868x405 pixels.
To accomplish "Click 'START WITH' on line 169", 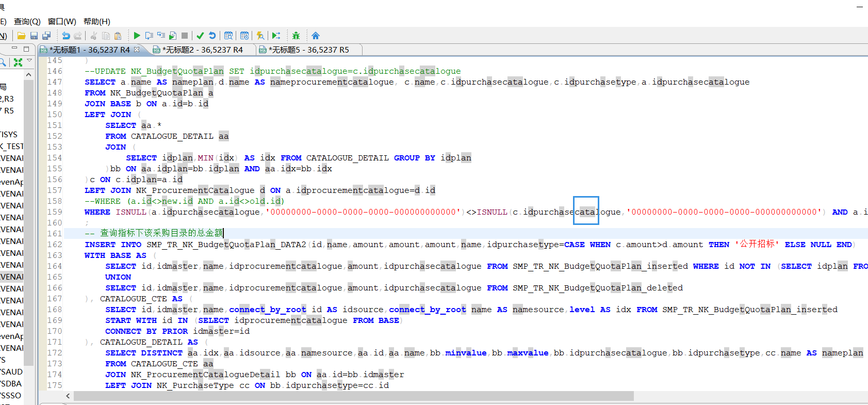I will (x=131, y=320).
